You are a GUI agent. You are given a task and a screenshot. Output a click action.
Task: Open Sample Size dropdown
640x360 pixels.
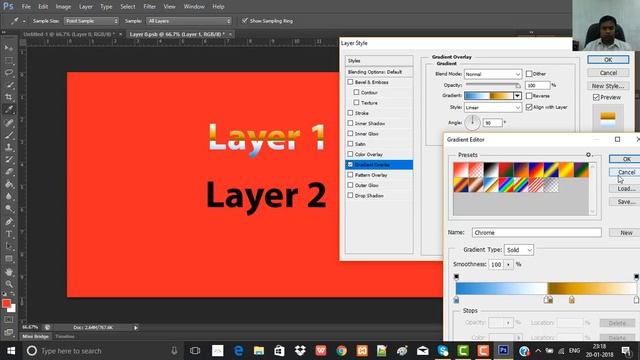click(x=91, y=21)
